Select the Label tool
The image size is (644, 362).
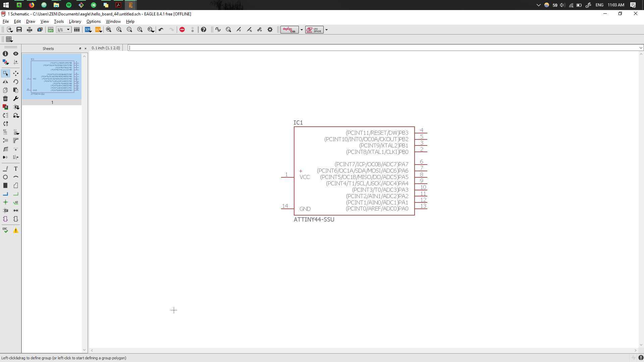(16, 202)
